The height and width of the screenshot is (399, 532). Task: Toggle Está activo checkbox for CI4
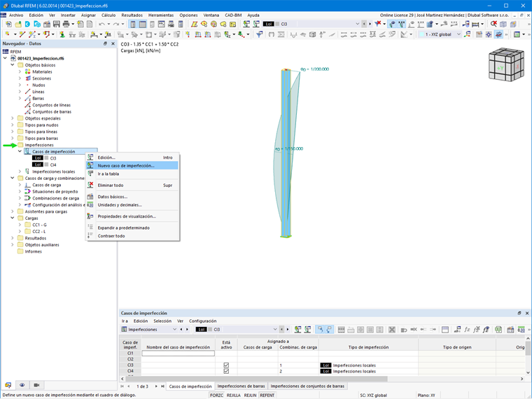coord(226,371)
